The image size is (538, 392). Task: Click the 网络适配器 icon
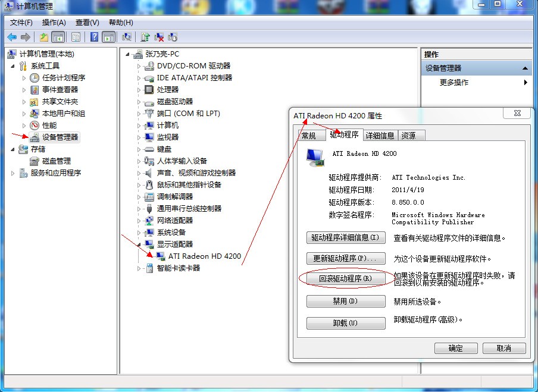[149, 221]
